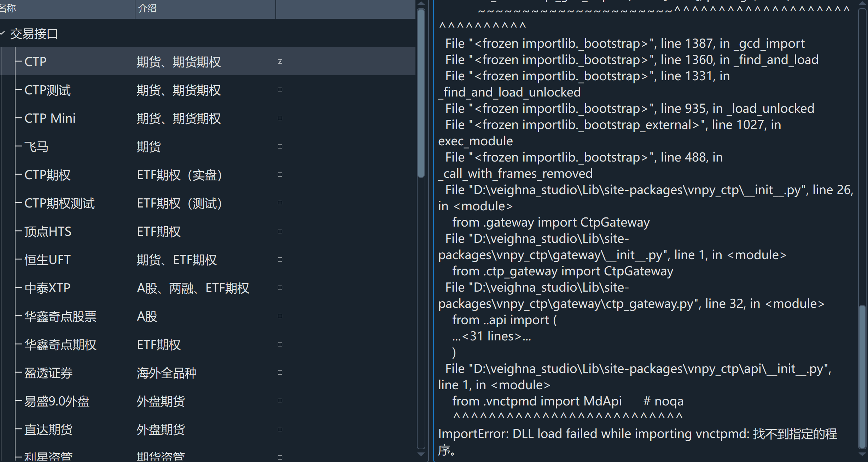Screen dimensions: 868x462
Task: Select the 华鑫奇点股票 row
Action: (x=60, y=316)
